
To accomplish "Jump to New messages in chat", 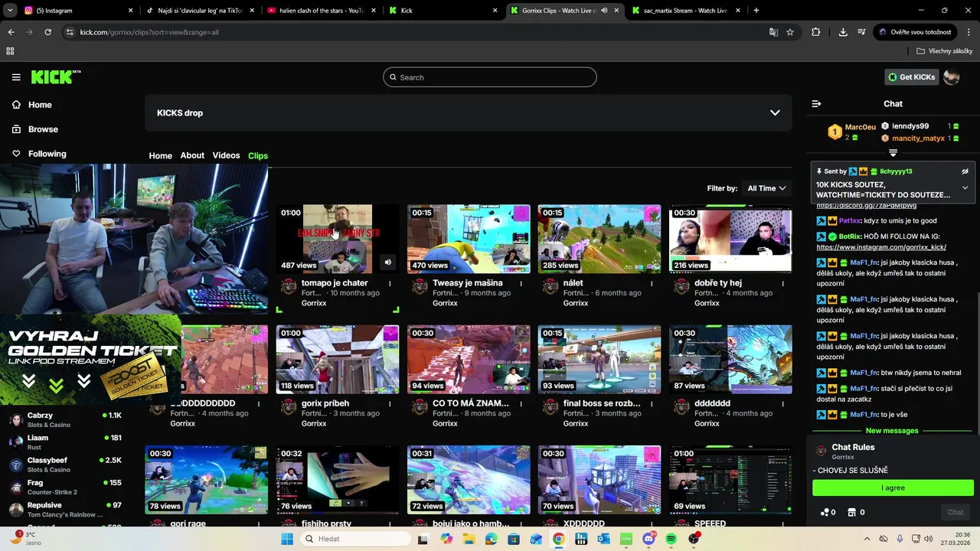I will tap(891, 431).
